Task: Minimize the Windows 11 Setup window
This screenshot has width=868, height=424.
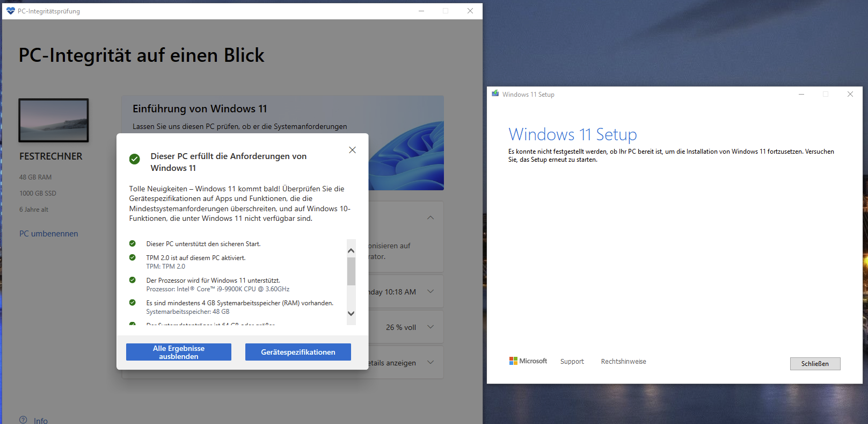Action: point(801,94)
